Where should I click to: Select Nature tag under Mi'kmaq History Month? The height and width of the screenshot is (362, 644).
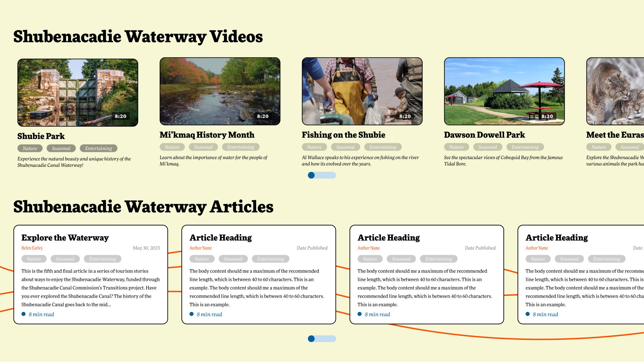coord(172,147)
